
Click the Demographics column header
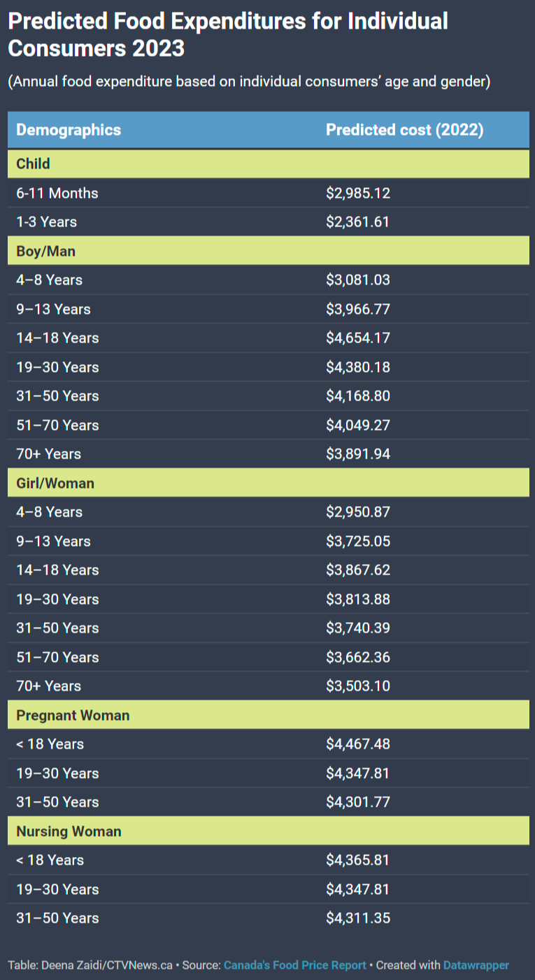click(x=69, y=130)
